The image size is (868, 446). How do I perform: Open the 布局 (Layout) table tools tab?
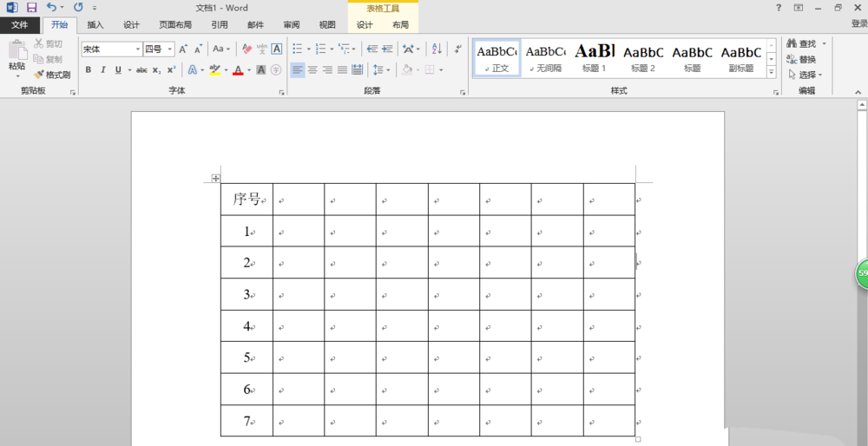(x=400, y=25)
